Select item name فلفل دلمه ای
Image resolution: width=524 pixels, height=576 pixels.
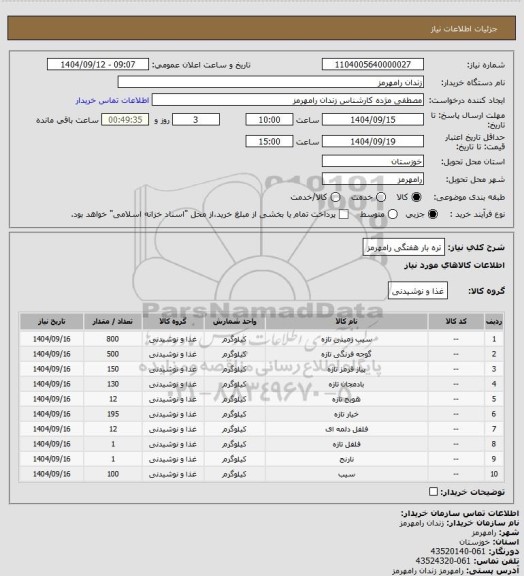tap(346, 429)
